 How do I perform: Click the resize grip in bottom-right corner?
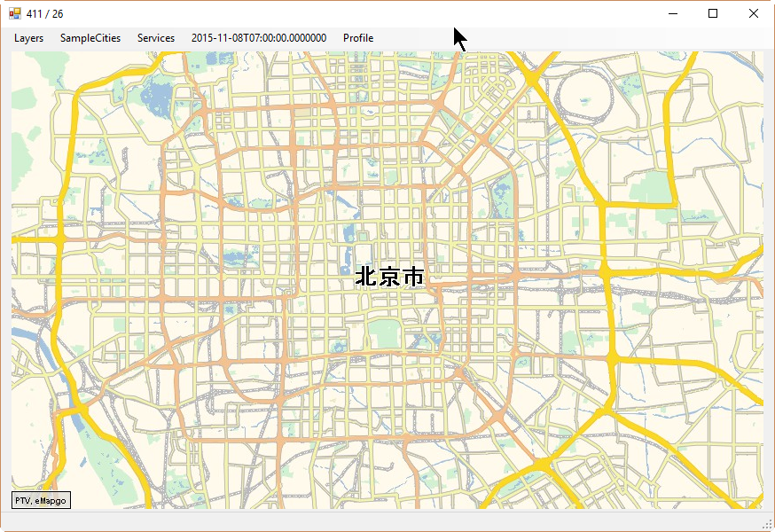768,525
